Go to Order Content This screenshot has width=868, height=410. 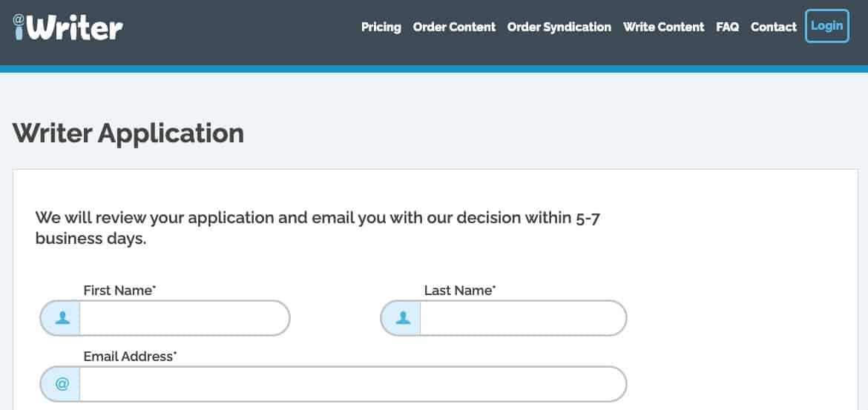pos(454,27)
